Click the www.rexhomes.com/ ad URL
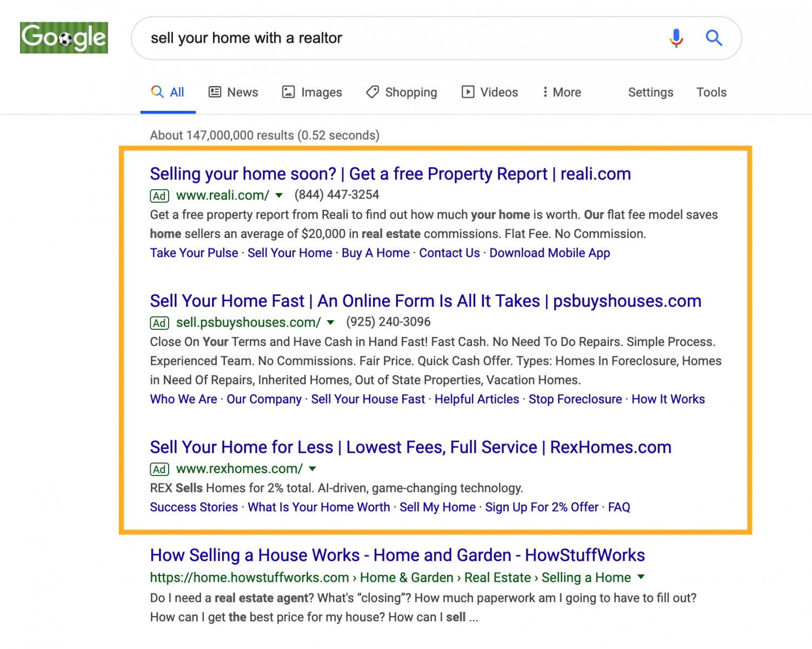Screen dimensions: 812x649 [x=239, y=469]
